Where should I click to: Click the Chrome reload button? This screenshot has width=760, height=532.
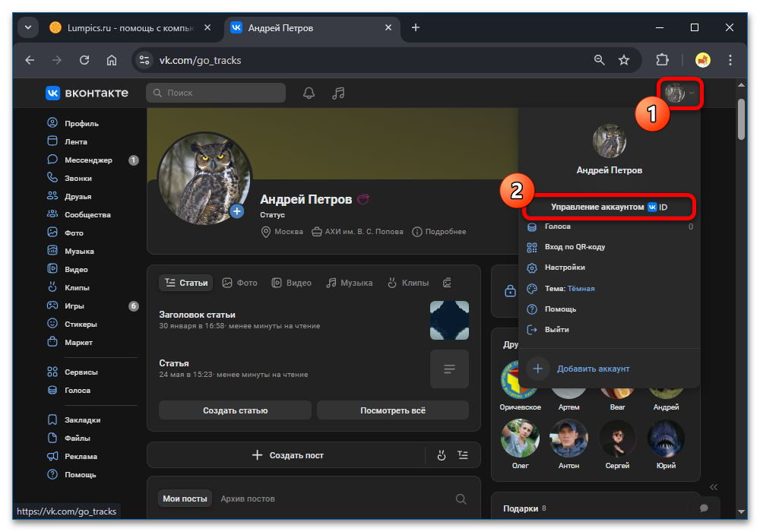[x=84, y=60]
